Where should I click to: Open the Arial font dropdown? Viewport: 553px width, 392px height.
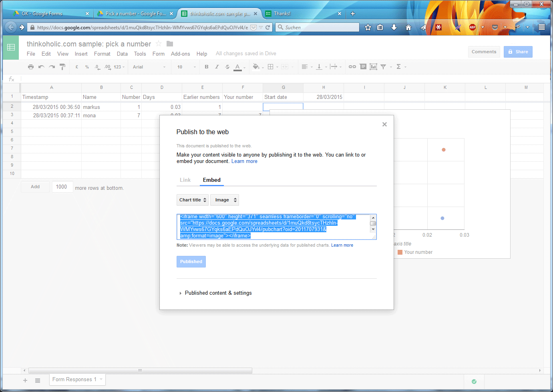pyautogui.click(x=149, y=67)
